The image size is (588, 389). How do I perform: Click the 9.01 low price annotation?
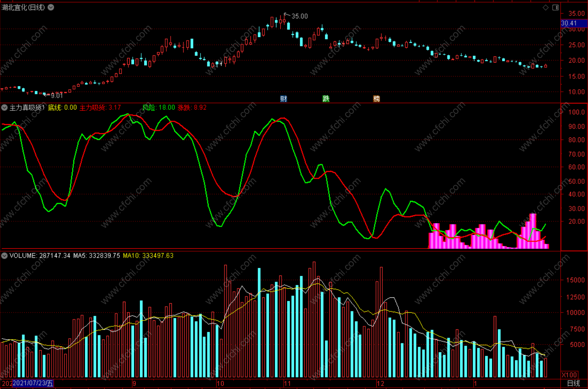pos(57,96)
